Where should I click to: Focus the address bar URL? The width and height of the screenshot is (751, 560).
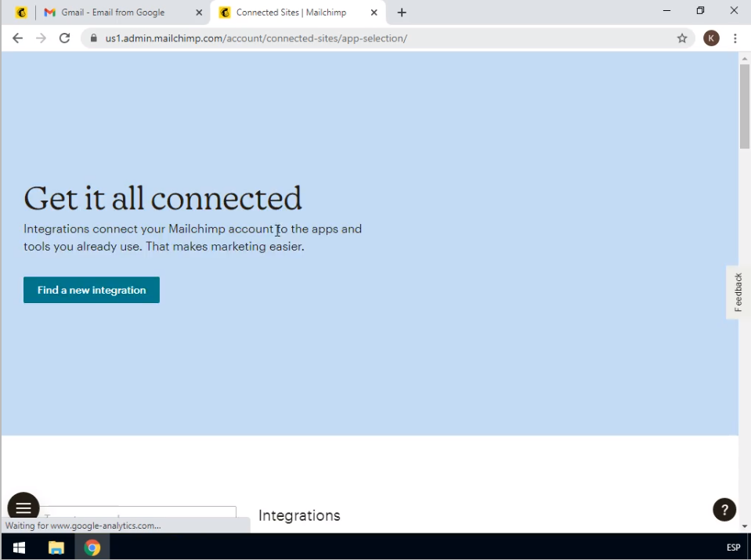coord(256,38)
